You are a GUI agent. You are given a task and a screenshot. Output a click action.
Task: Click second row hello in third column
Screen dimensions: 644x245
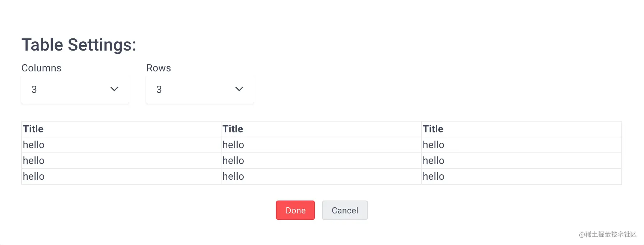coord(434,161)
